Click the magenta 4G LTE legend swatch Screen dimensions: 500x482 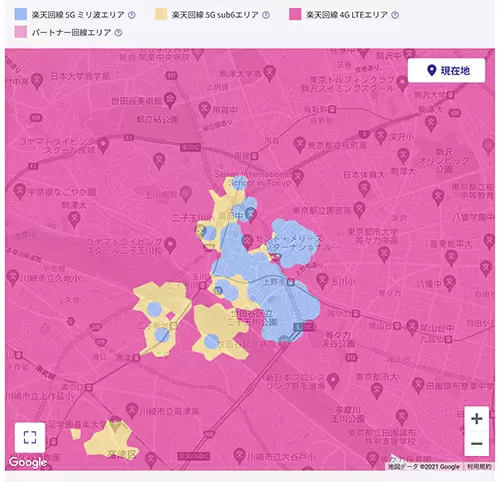pyautogui.click(x=295, y=14)
